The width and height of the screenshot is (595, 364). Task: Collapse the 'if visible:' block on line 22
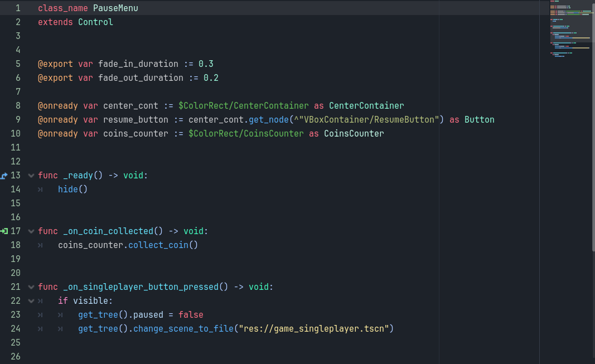click(31, 300)
